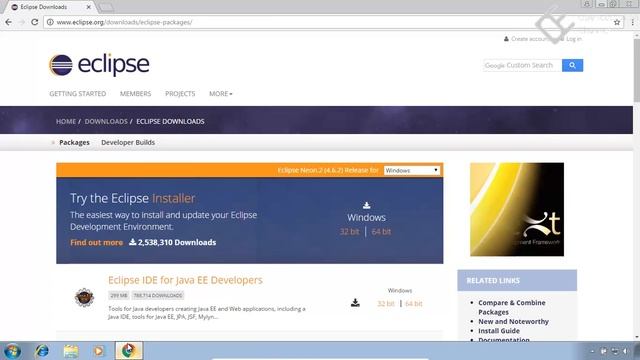Launch Internet Explorer from the taskbar
Screen dimensions: 640x360
[42, 351]
